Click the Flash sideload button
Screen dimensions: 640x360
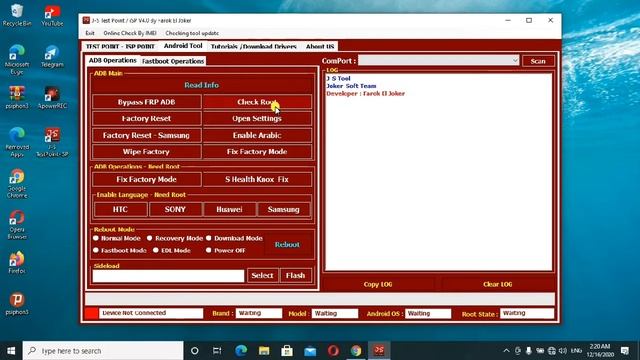[x=296, y=276]
